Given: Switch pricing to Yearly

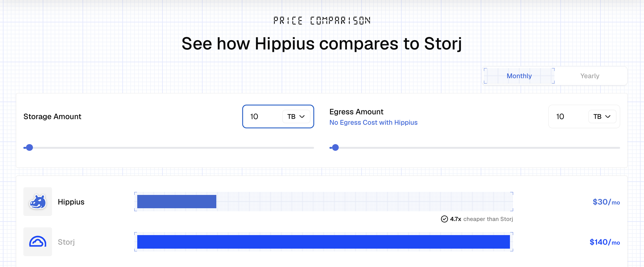Looking at the screenshot, I should pos(590,76).
